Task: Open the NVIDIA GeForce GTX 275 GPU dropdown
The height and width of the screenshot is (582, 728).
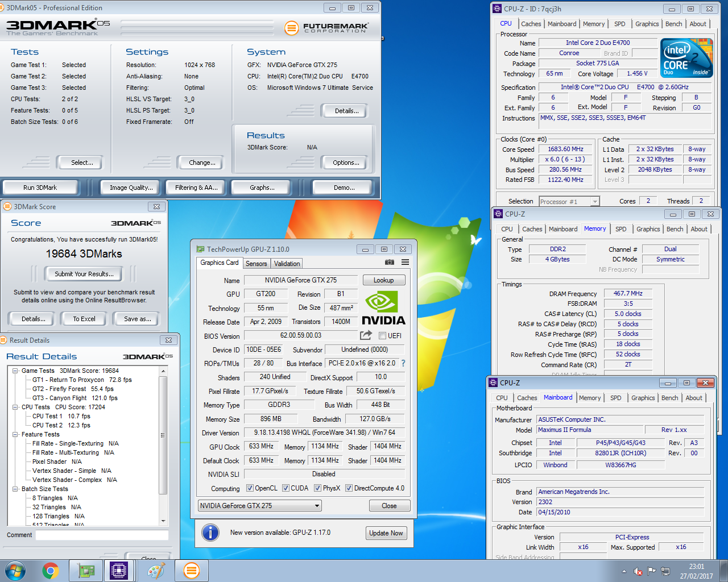Action: click(260, 506)
